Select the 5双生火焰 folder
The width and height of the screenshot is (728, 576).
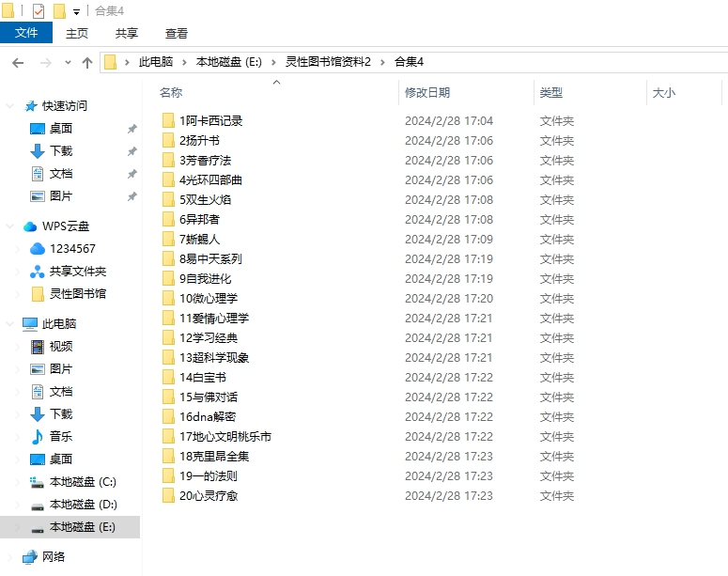205,200
